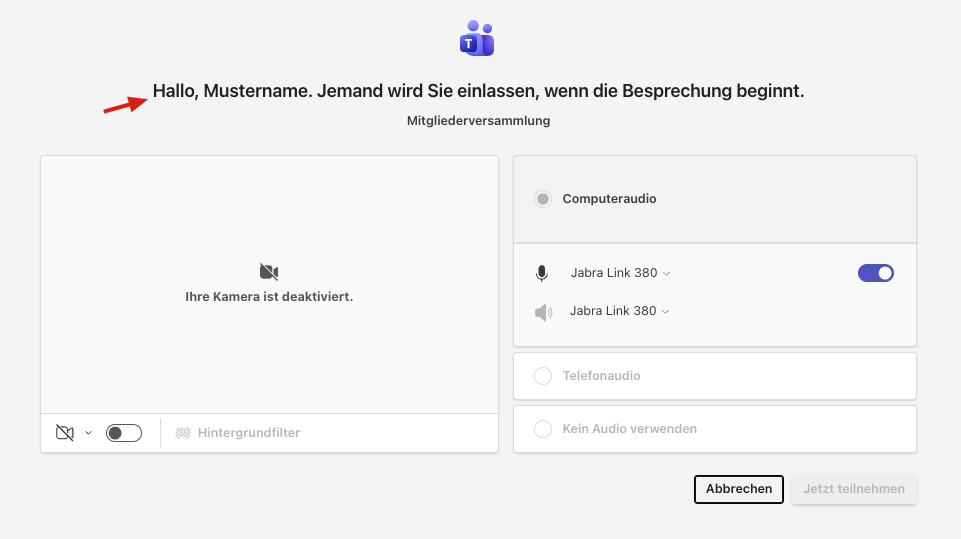Click the crossed-out camera icon in preview
The image size is (961, 539).
[268, 272]
